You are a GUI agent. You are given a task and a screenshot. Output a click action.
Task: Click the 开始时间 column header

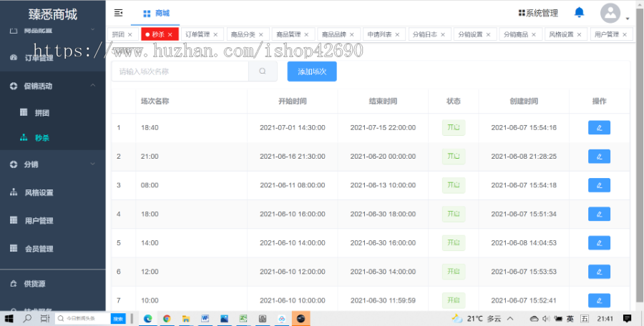coord(293,102)
